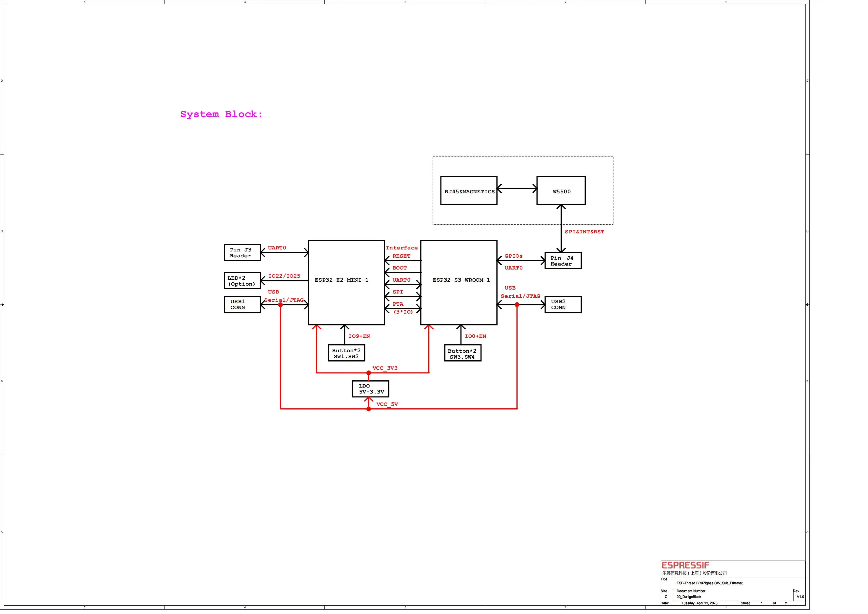This screenshot has width=868, height=614.
Task: Click the VCC_3V3 net label
Action: (x=385, y=368)
